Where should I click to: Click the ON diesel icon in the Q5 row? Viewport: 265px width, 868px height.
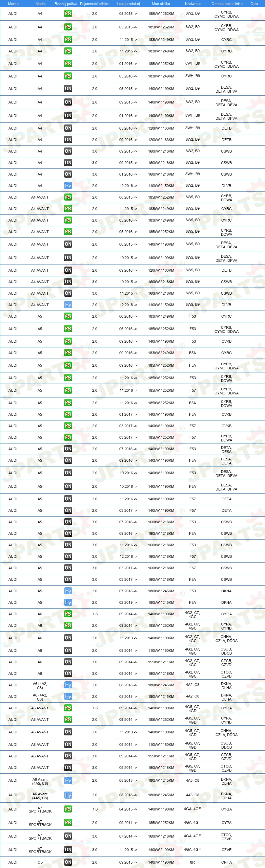tap(68, 862)
